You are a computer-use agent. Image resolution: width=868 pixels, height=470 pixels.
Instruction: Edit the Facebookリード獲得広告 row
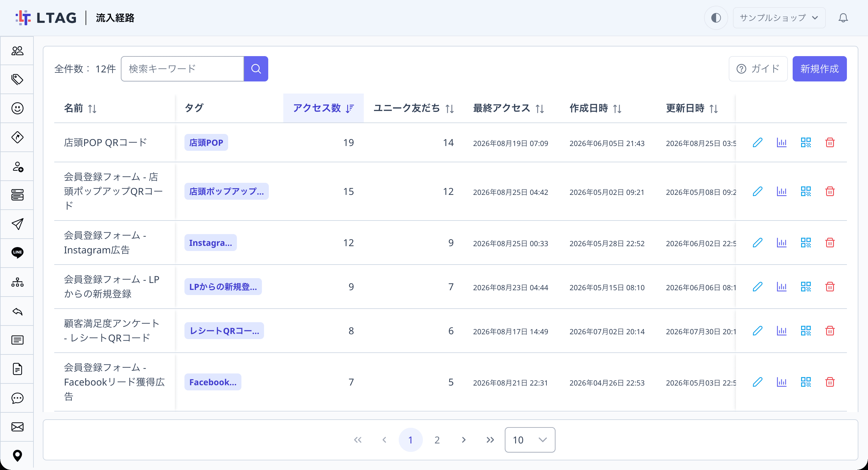tap(757, 382)
